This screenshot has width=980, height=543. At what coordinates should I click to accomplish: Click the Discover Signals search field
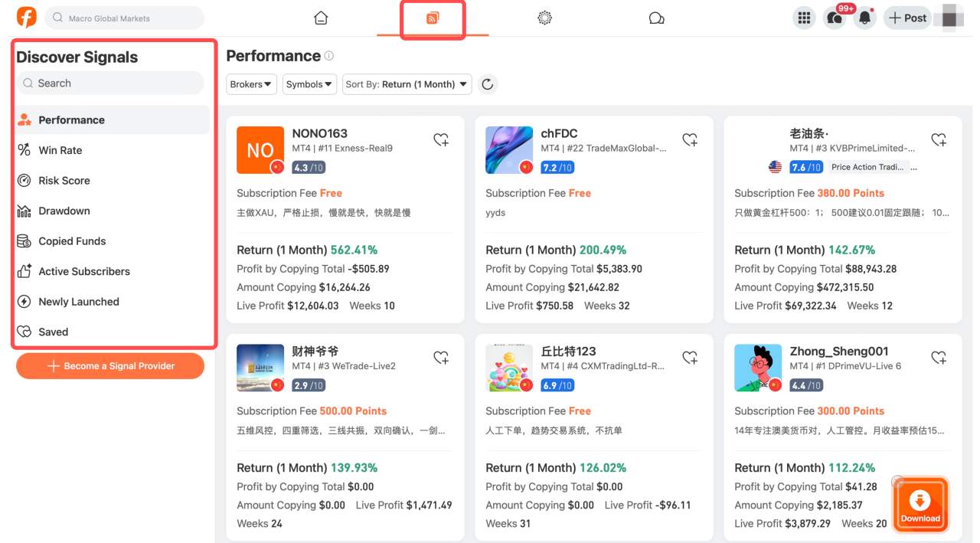tap(110, 83)
